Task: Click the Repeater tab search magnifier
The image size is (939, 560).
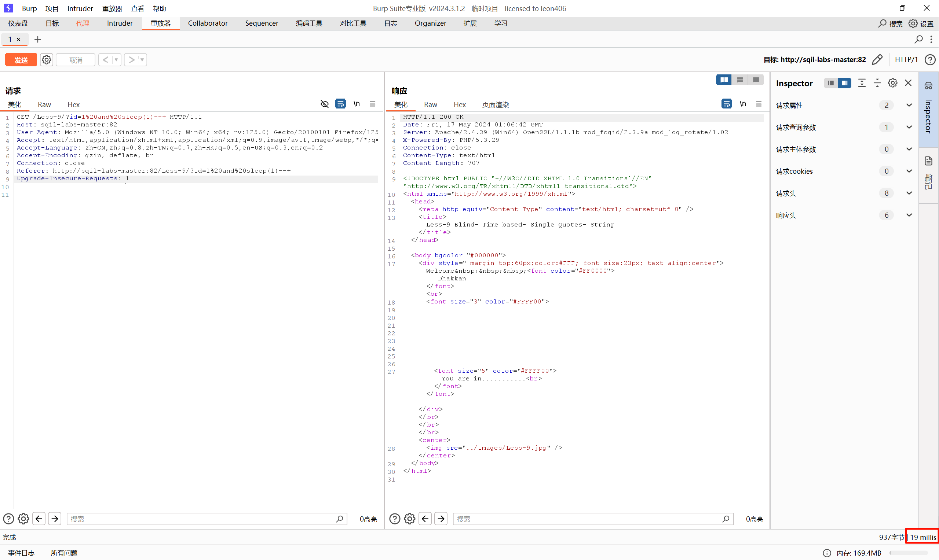Action: (918, 39)
